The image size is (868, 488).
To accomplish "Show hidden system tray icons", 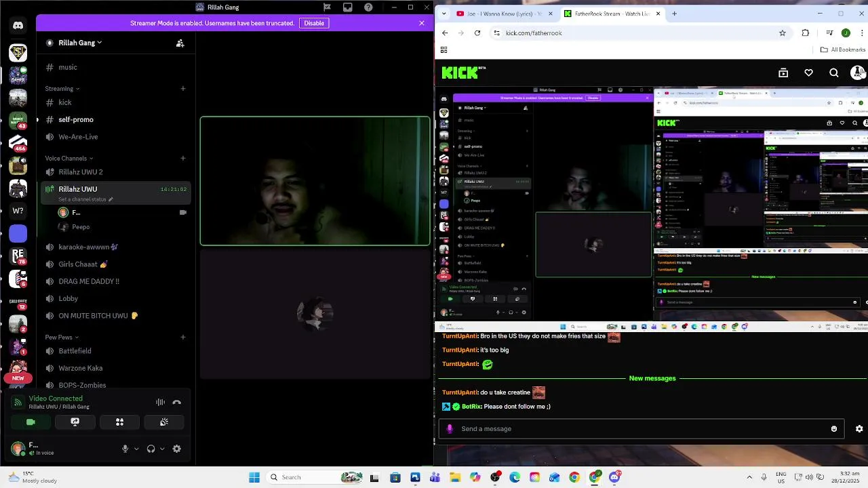I will tap(749, 477).
